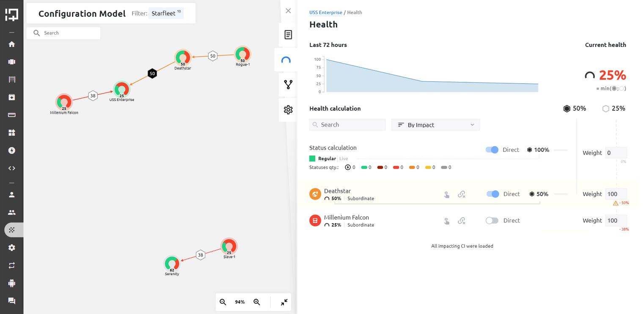Open the ruler icon in the sidebar
The width and height of the screenshot is (644, 314).
click(x=12, y=115)
